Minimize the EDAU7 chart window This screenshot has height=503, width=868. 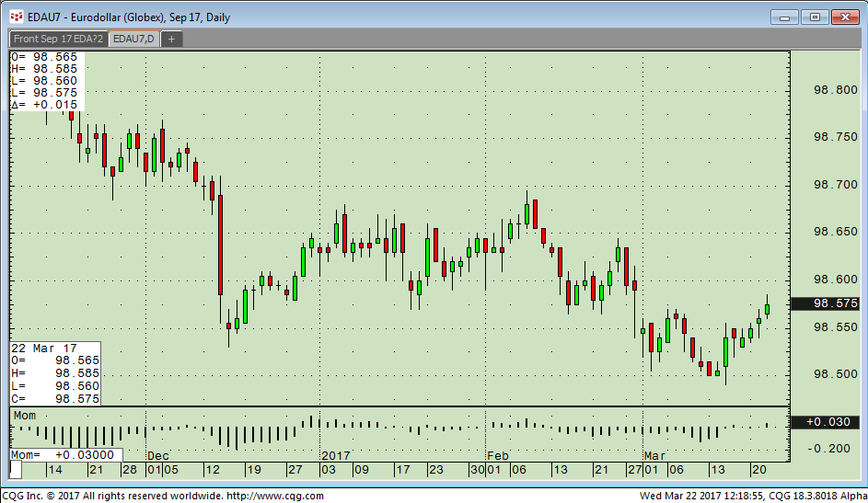click(784, 17)
